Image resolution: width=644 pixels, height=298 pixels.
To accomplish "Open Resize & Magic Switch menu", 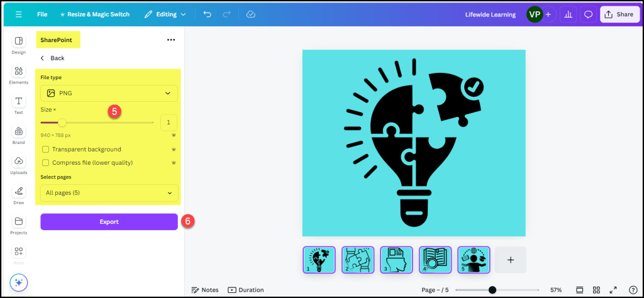I will pos(94,14).
